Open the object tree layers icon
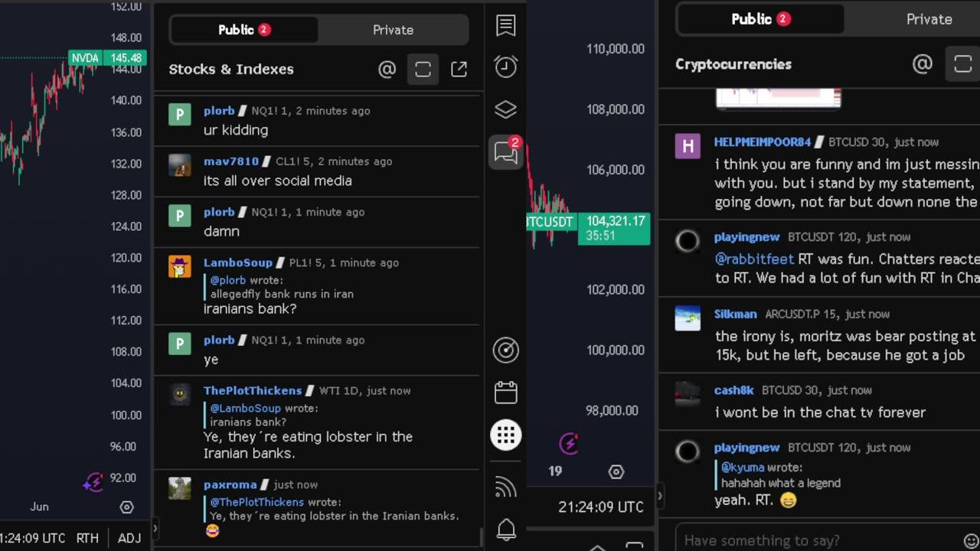Screen dimensions: 980x551 pos(506,109)
